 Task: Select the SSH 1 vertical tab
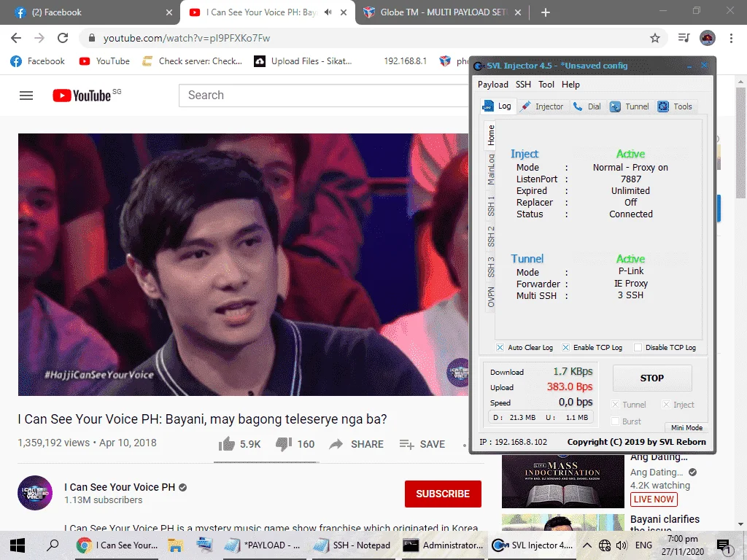(x=491, y=206)
